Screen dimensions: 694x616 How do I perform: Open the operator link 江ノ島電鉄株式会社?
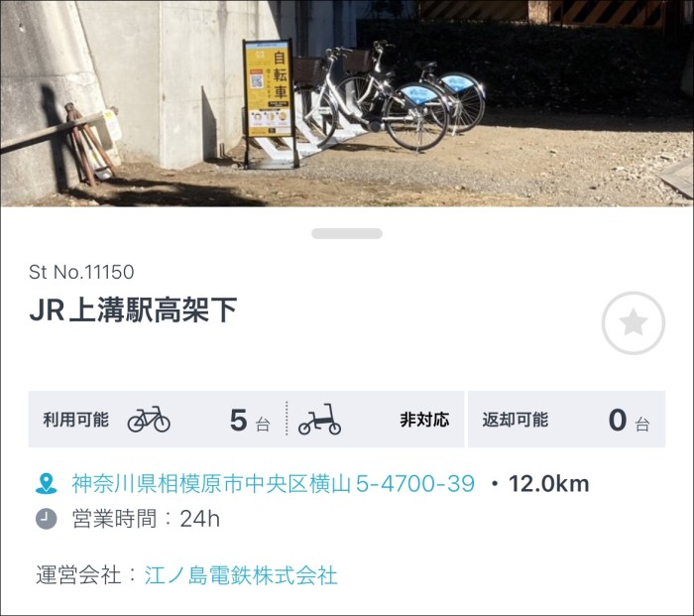[x=241, y=575]
